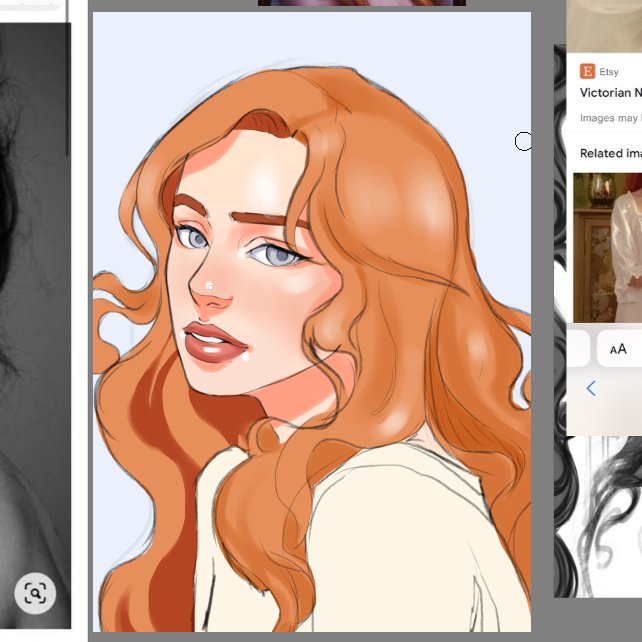Click the orange Etsy logo icon

(587, 71)
